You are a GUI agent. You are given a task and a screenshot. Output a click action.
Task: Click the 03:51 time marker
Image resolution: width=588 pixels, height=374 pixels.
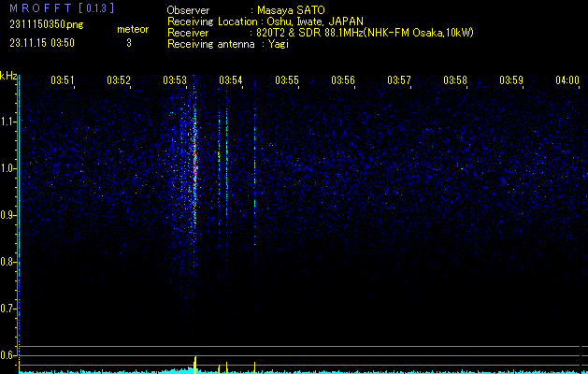coord(63,80)
